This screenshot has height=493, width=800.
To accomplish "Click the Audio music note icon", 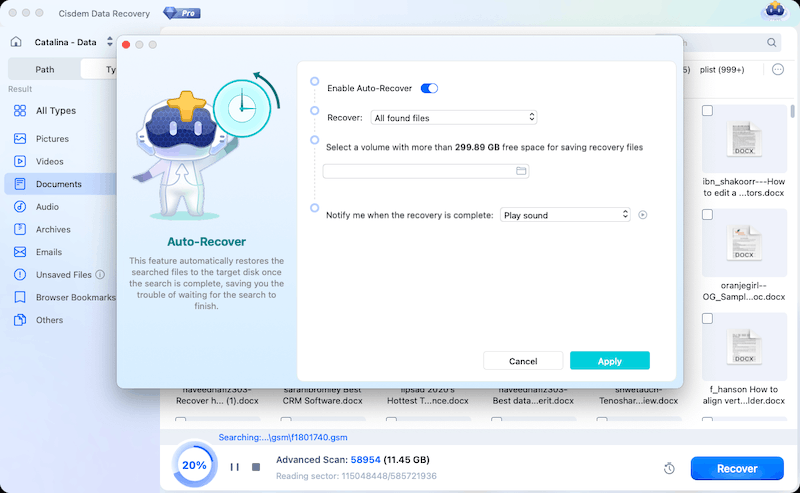I will (20, 207).
